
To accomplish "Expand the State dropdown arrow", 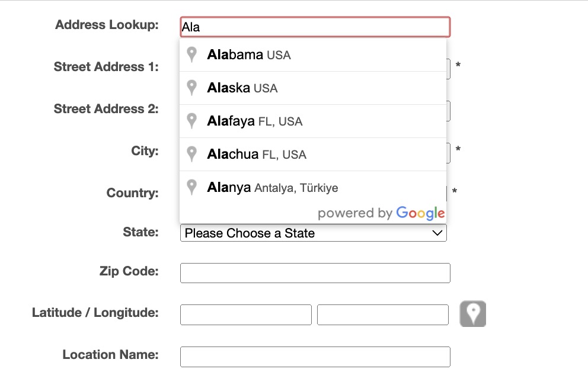I will click(437, 233).
